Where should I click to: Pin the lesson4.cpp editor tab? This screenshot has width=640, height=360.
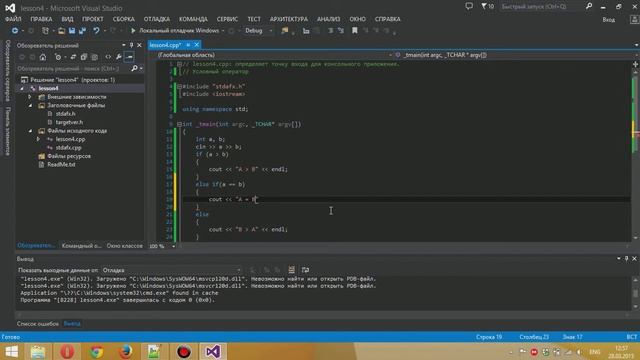188,45
